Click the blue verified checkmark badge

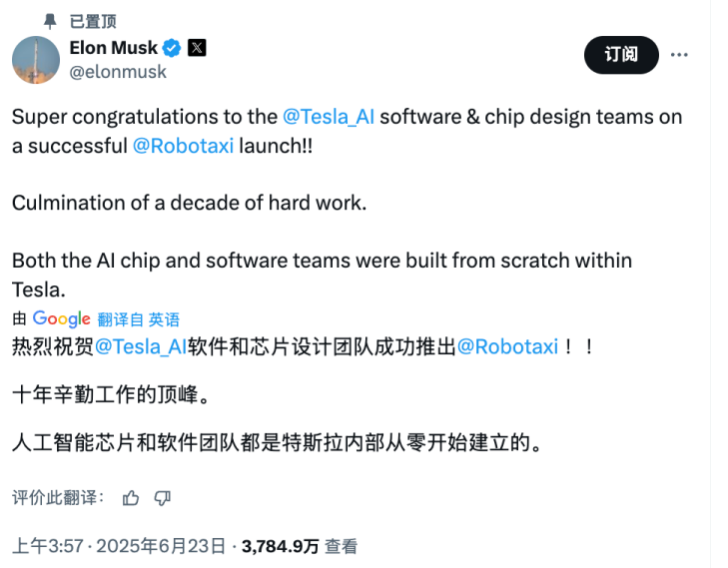[x=172, y=49]
